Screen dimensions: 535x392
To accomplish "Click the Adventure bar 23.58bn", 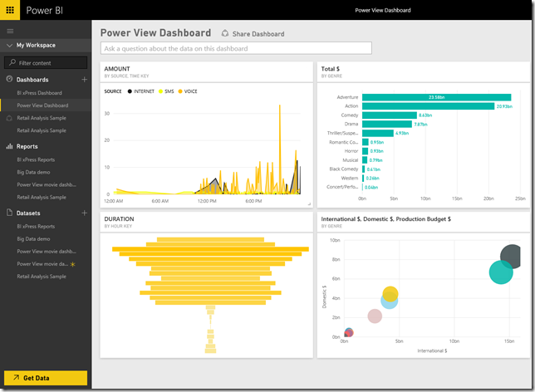I will 437,97.
